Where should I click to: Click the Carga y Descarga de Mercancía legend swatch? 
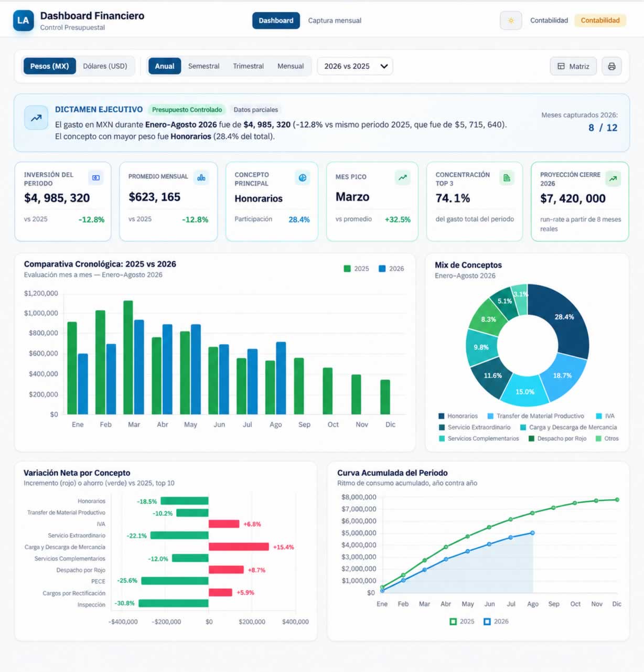(523, 428)
